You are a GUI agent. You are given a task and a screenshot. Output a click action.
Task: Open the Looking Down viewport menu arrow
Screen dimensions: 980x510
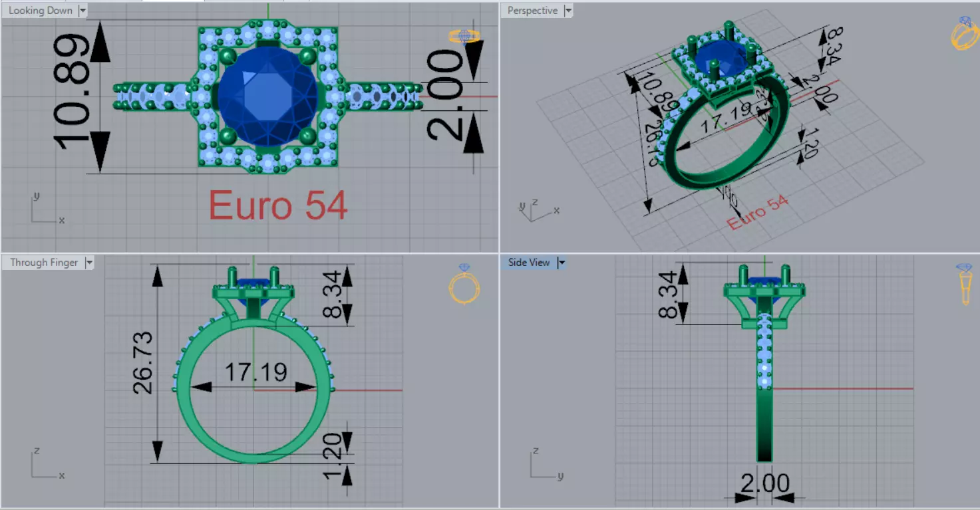82,11
